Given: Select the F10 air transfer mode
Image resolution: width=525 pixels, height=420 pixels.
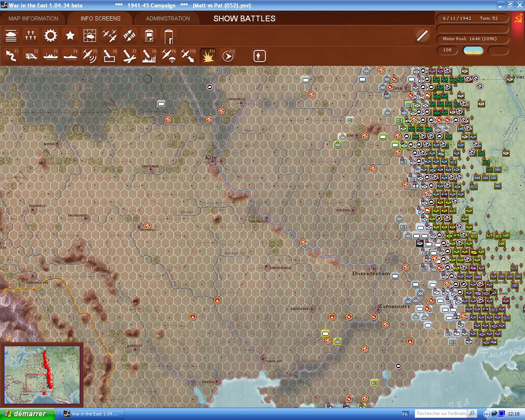Looking at the screenshot, I should tap(188, 56).
